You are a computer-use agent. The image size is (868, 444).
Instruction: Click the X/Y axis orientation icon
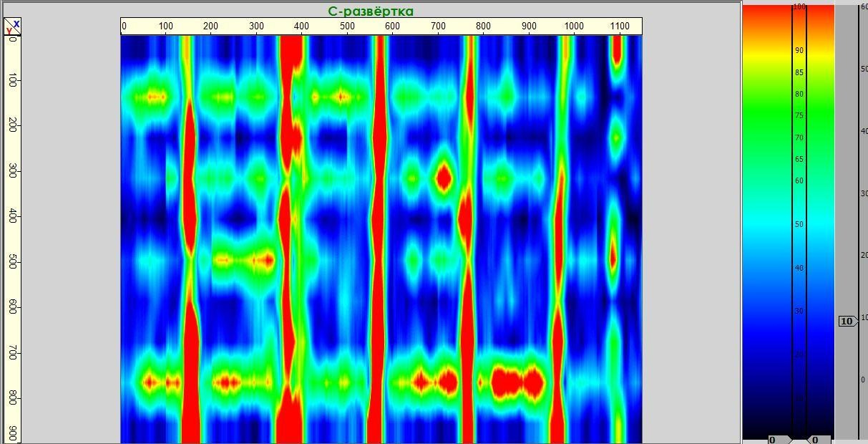point(13,27)
